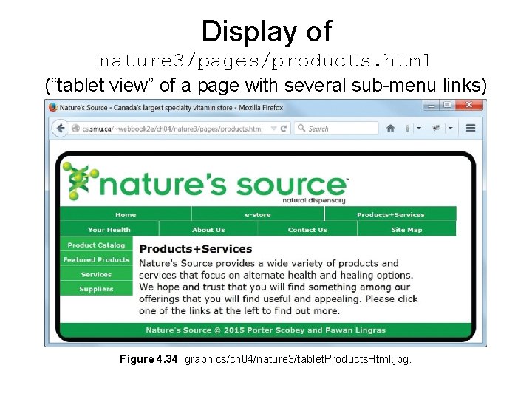This screenshot has height=399, width=532.
Task: Reload page with the refresh icon
Action: [284, 129]
